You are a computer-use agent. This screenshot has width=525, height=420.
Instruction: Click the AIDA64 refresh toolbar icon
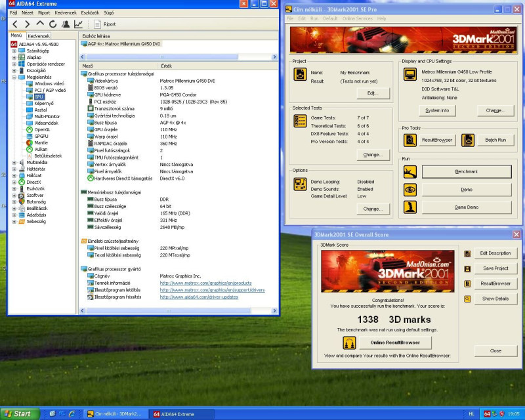click(52, 24)
